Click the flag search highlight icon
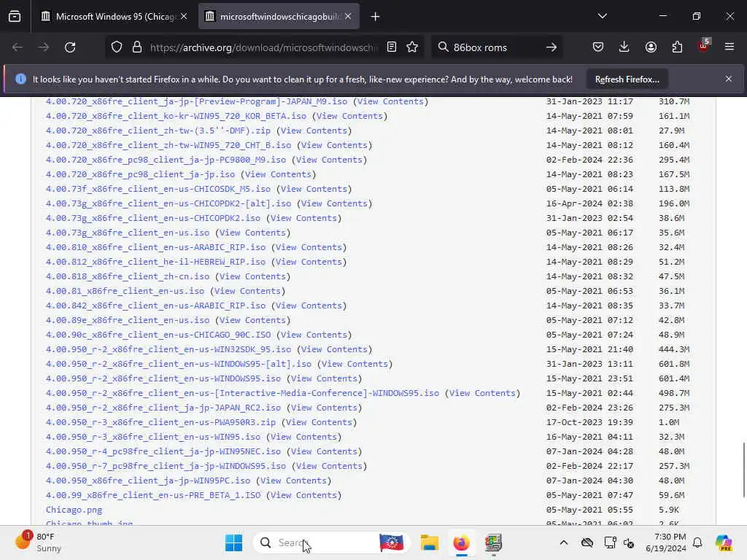747x560 pixels. (x=392, y=542)
